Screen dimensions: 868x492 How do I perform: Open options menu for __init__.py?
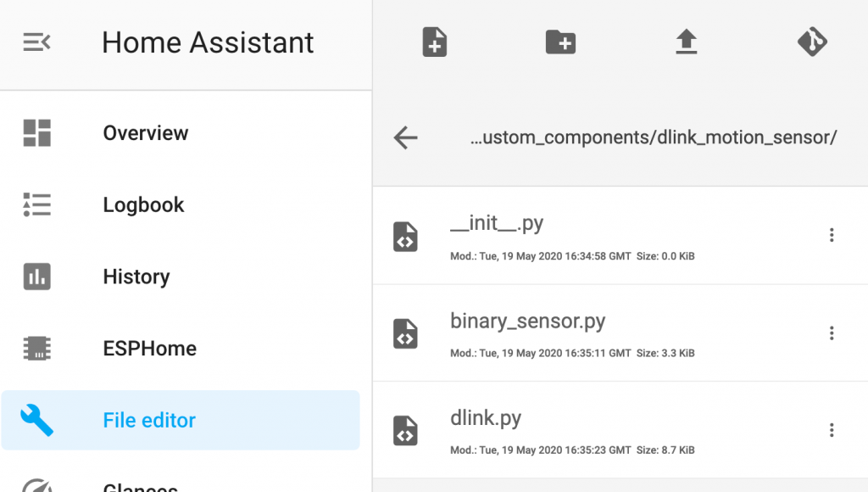tap(832, 235)
